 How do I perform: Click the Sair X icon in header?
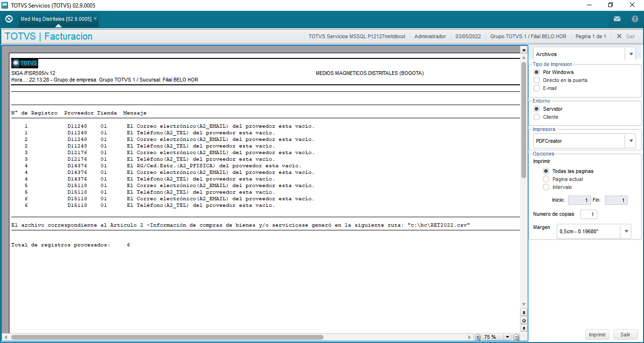point(619,36)
